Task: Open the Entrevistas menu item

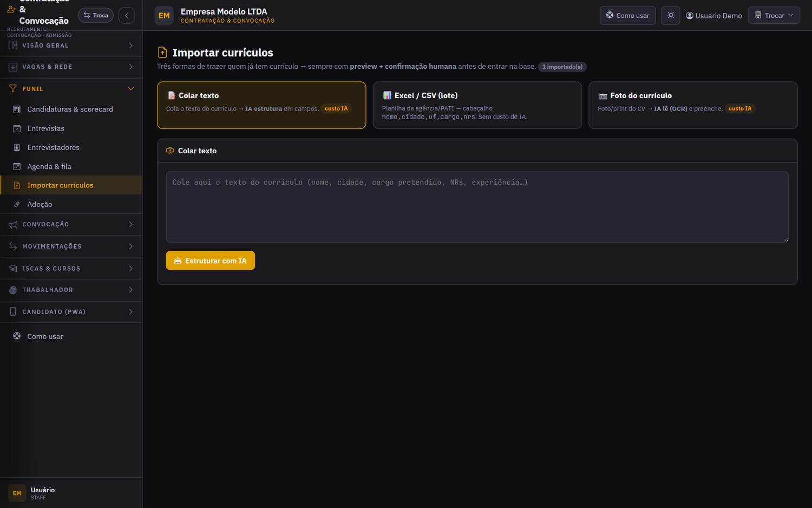Action: click(71, 128)
